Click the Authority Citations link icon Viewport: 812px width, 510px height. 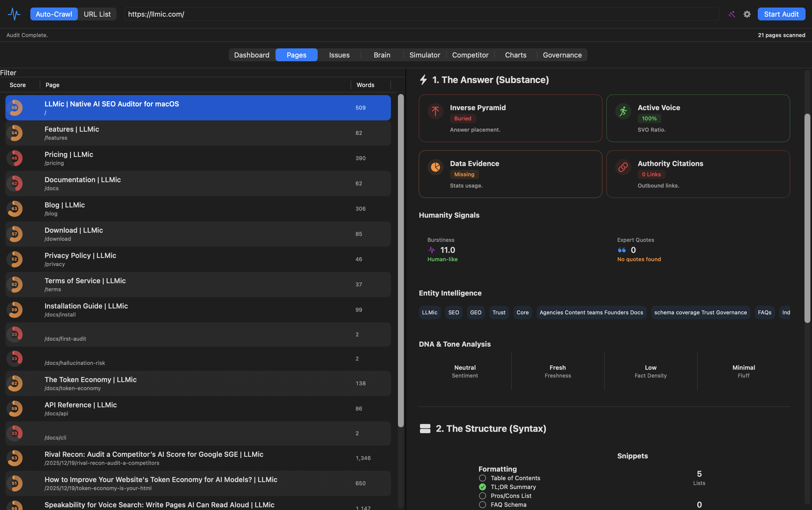(623, 167)
